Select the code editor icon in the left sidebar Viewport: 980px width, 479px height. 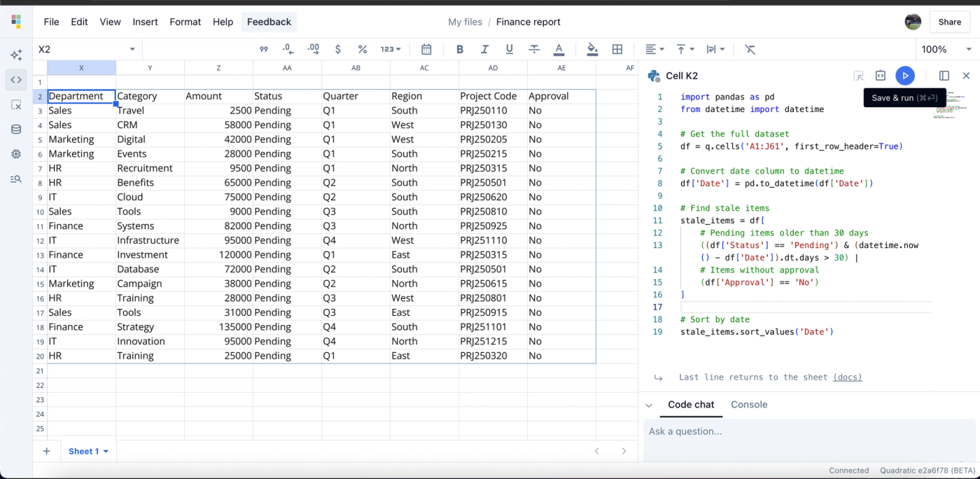(x=15, y=80)
